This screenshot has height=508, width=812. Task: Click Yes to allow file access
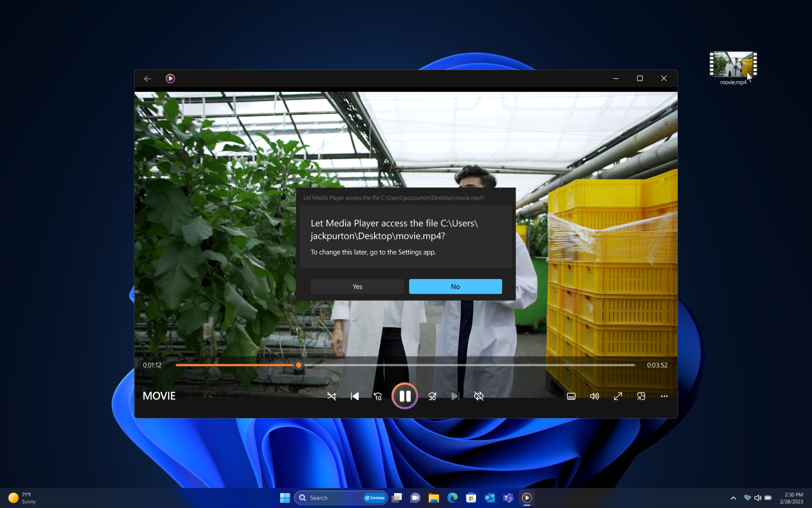356,286
